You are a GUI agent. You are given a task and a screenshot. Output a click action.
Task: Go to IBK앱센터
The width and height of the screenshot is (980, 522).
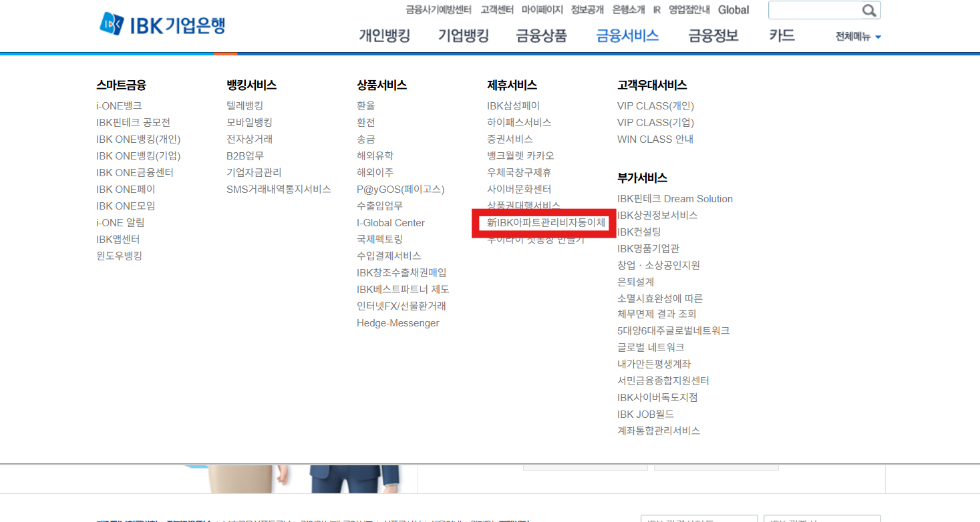pyautogui.click(x=118, y=239)
